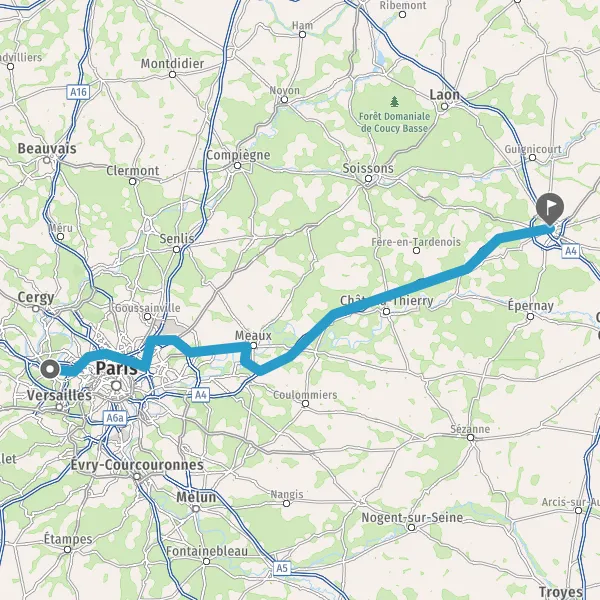600x600 pixels.
Task: Click the A4 shield near Paris
Action: (201, 395)
